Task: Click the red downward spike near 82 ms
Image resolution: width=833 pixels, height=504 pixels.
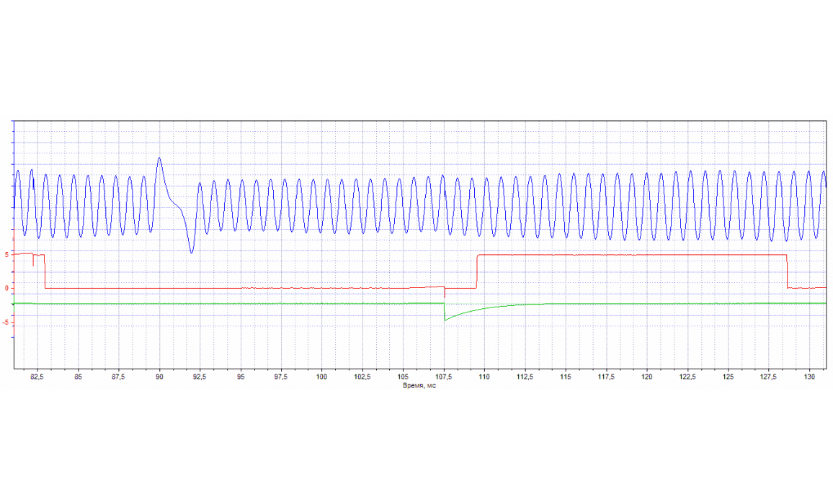Action: click(x=33, y=264)
